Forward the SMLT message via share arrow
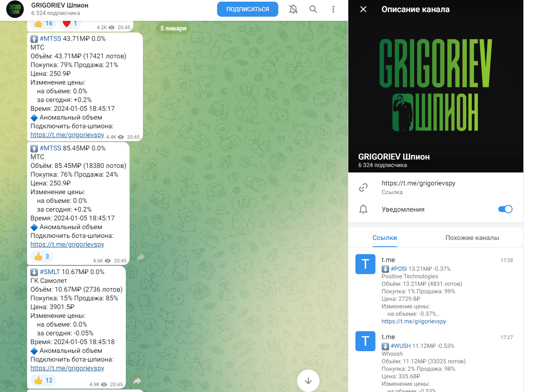 coord(137,381)
